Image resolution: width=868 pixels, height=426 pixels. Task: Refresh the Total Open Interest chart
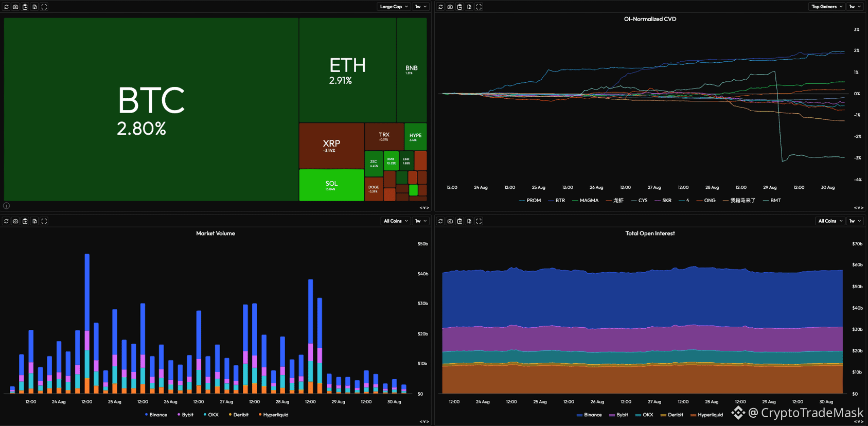pyautogui.click(x=440, y=221)
